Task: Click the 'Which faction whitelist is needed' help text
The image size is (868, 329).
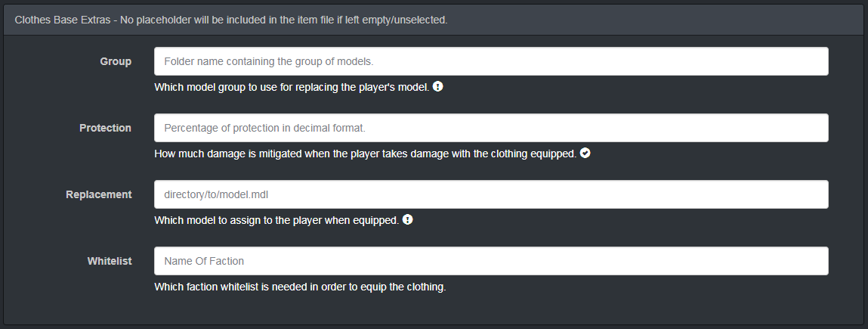Action: coord(300,287)
